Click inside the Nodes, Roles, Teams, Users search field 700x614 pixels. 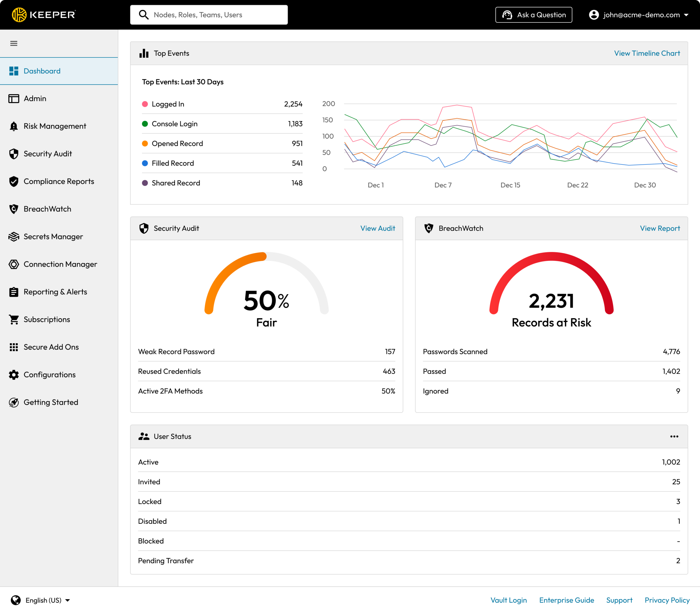(x=209, y=15)
